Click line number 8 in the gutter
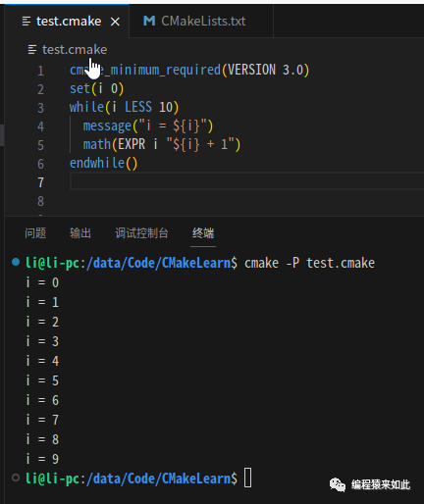424x504 pixels. pyautogui.click(x=40, y=201)
